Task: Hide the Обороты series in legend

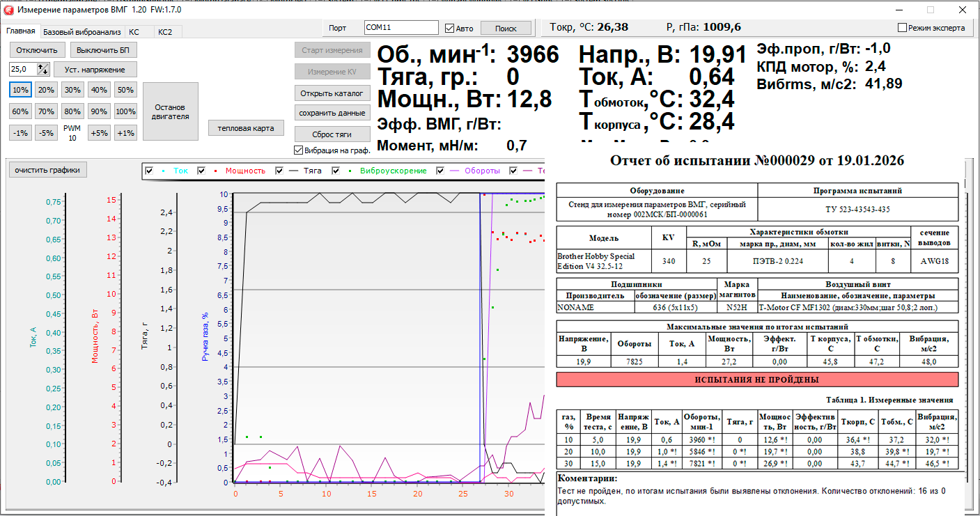Action: [x=441, y=171]
